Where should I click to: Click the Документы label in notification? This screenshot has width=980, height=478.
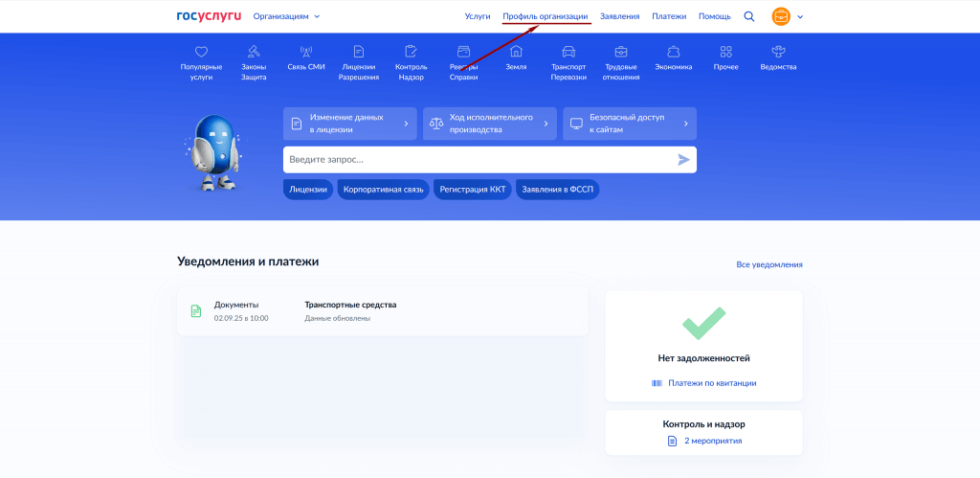click(236, 305)
